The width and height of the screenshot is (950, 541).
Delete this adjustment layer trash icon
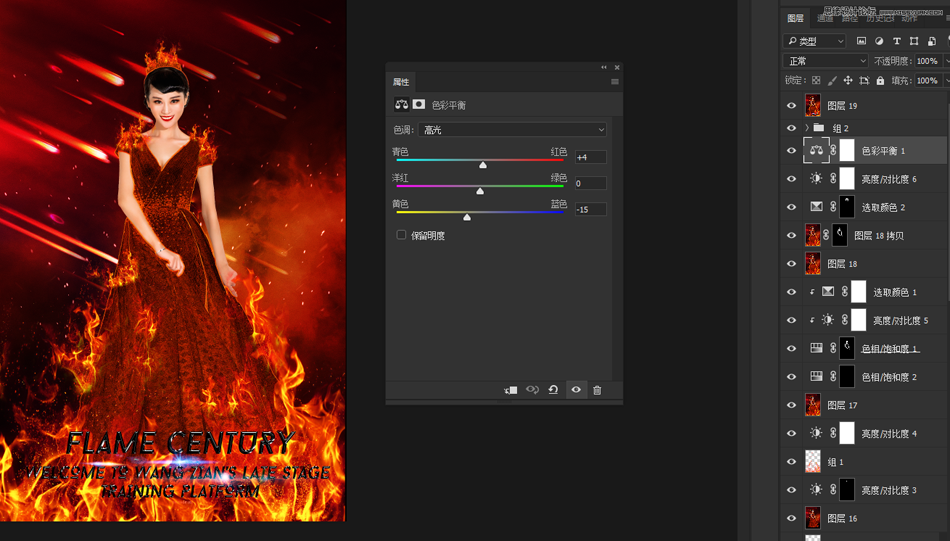[x=597, y=390]
